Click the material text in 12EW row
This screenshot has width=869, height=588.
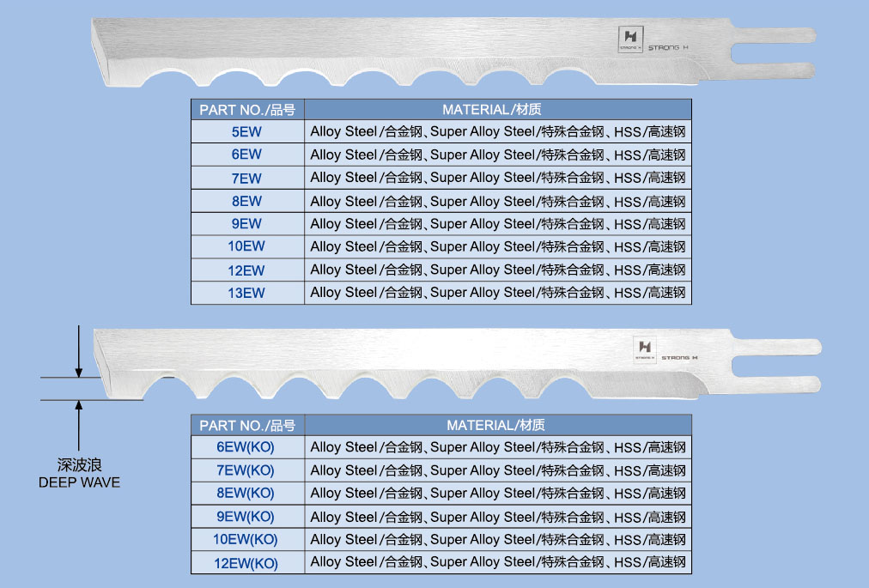(497, 270)
